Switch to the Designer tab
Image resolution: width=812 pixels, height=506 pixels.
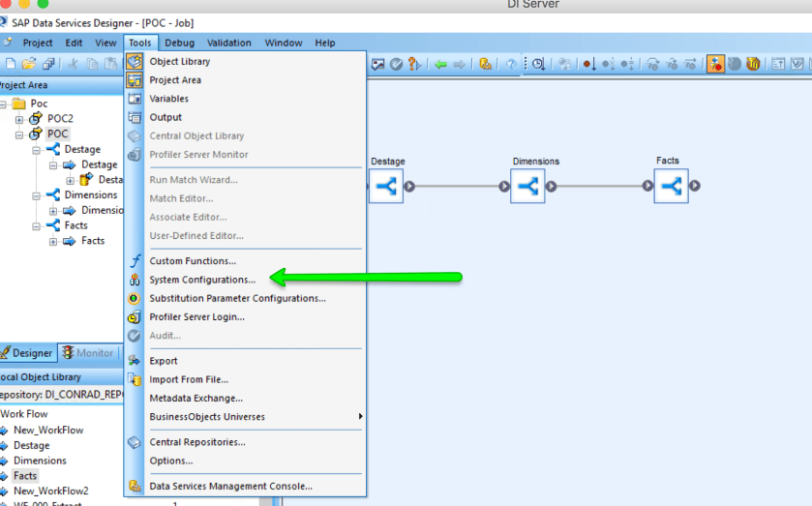(27, 353)
